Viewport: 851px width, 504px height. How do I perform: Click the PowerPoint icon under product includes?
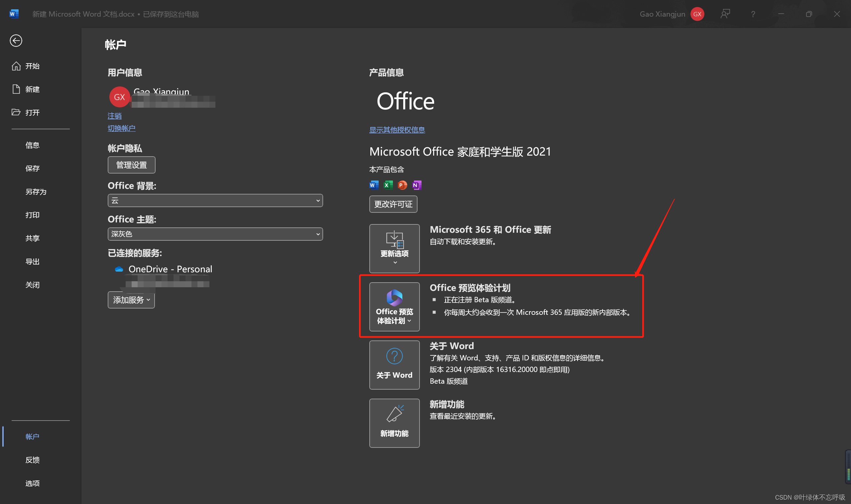pos(402,185)
